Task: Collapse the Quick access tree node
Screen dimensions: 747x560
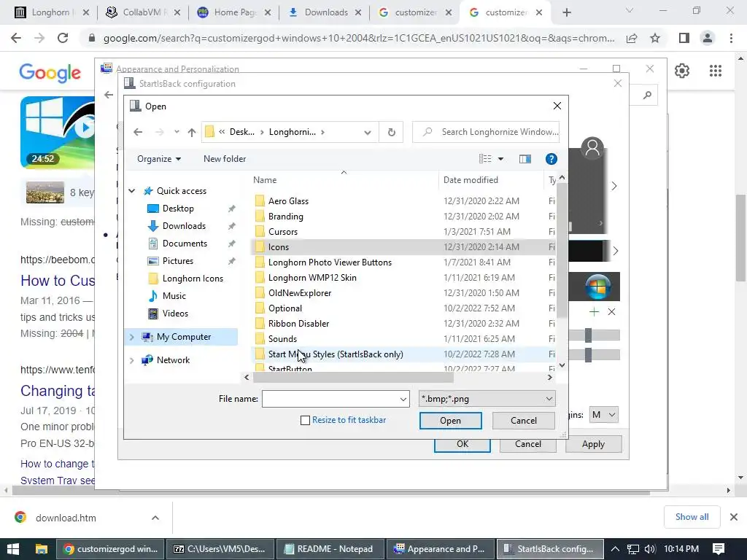Action: click(x=132, y=191)
